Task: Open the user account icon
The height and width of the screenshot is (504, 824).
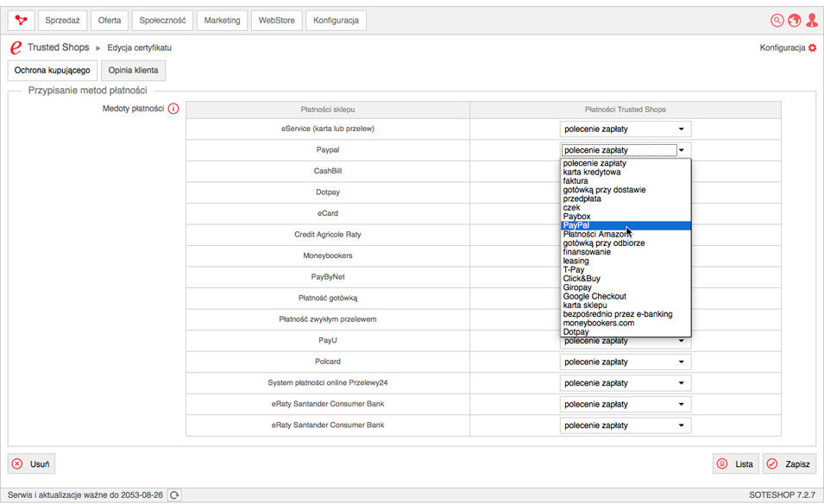Action: [812, 21]
